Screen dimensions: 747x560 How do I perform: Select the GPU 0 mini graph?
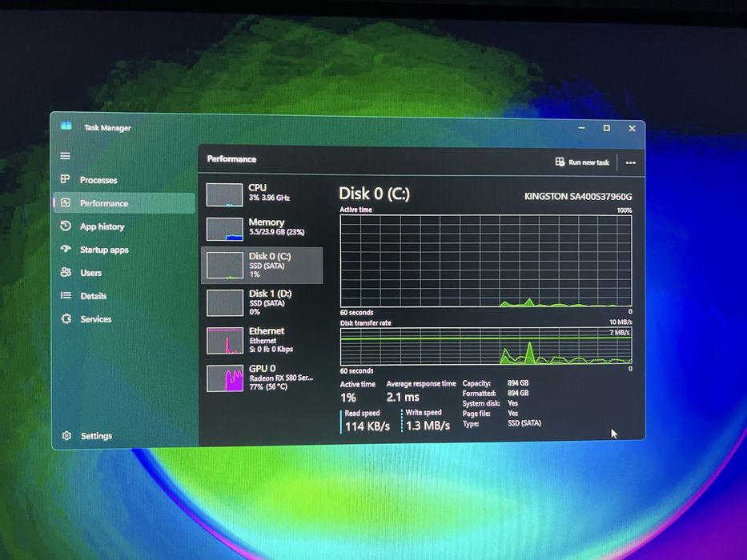tap(225, 378)
